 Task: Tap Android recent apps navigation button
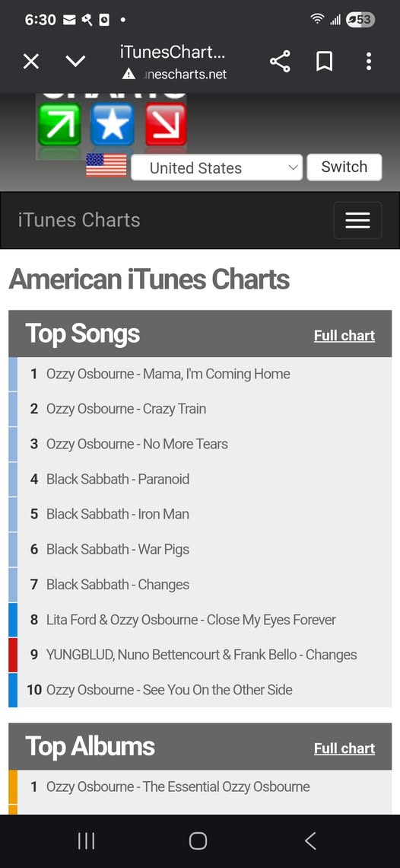(86, 841)
